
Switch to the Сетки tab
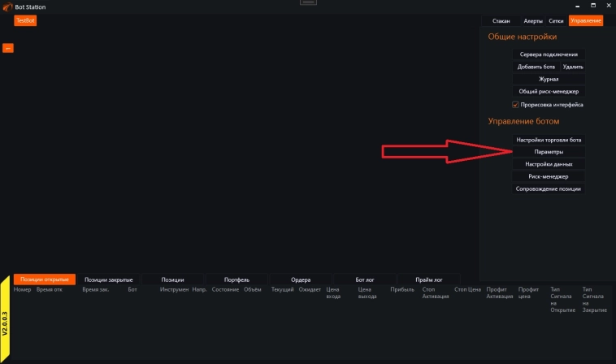(556, 21)
